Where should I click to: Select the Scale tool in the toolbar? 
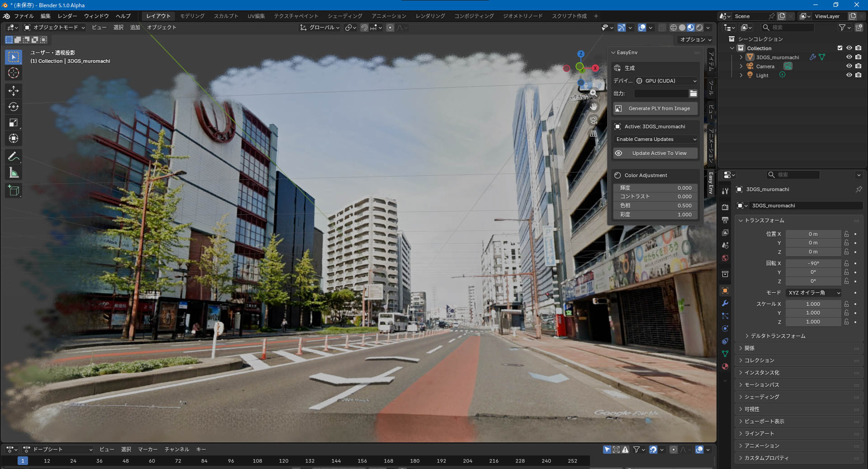14,122
